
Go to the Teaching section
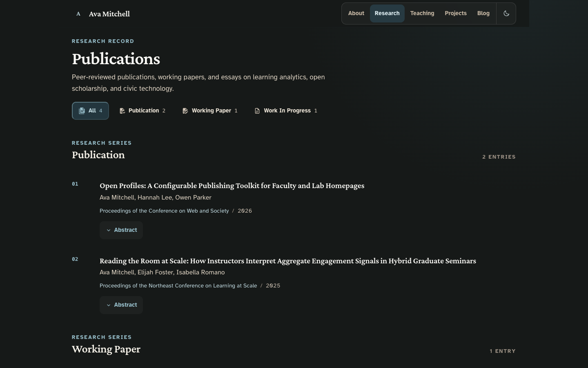(422, 13)
